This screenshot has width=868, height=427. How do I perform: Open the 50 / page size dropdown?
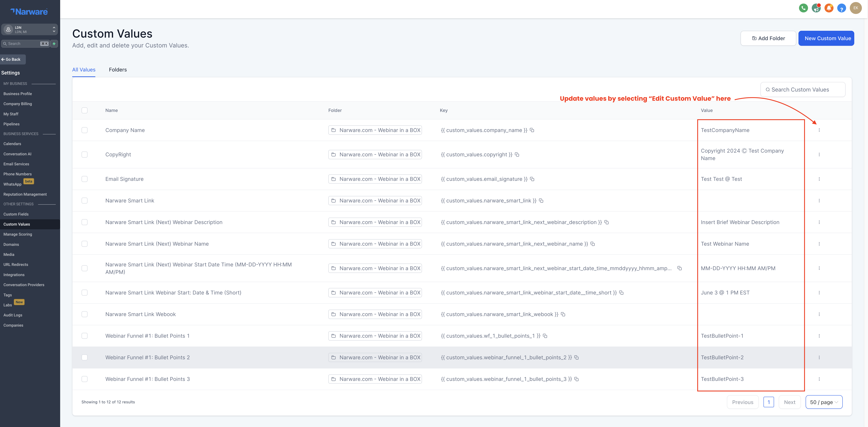(824, 402)
